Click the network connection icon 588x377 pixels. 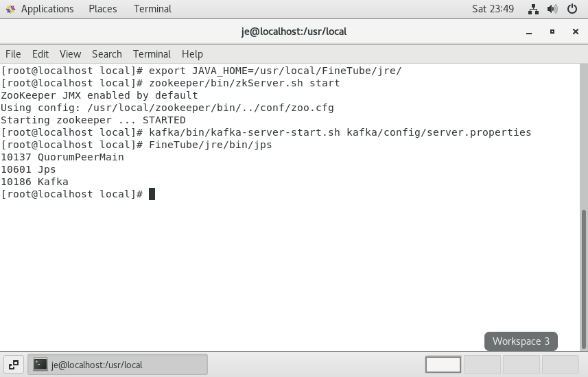(x=533, y=10)
